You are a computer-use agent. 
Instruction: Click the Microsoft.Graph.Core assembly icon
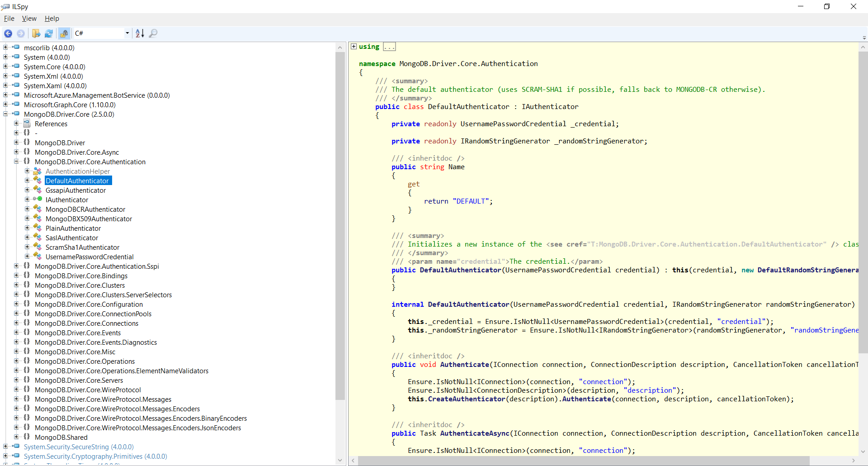pyautogui.click(x=16, y=104)
